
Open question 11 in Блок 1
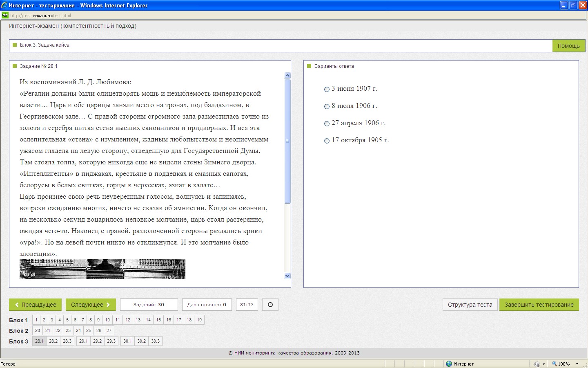(118, 320)
